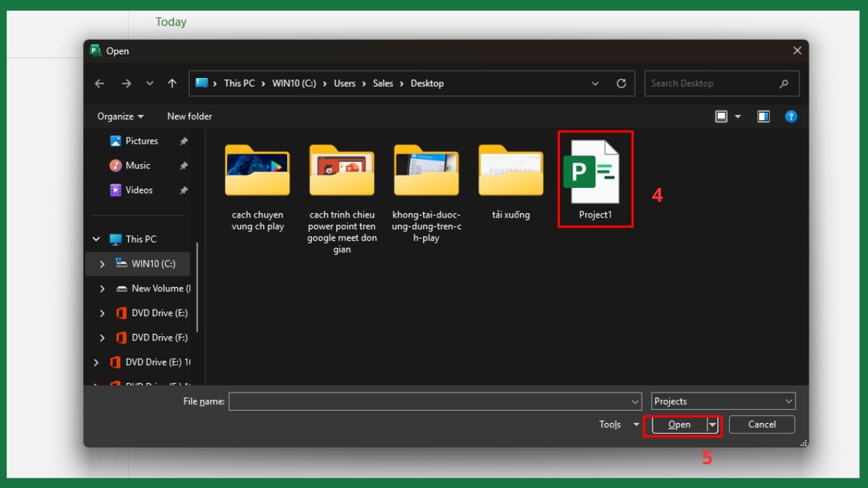Collapse the This PC tree node
868x488 pixels.
click(96, 239)
